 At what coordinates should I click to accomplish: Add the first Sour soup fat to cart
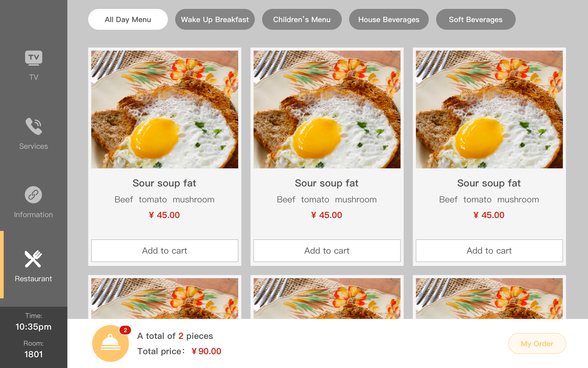[164, 251]
